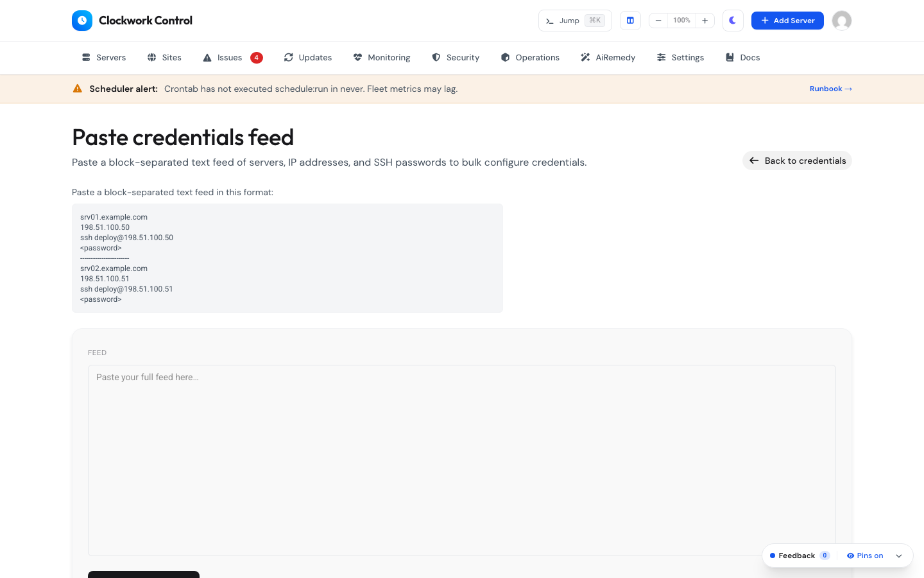
Task: Switch to the Updates tab
Action: coord(308,58)
